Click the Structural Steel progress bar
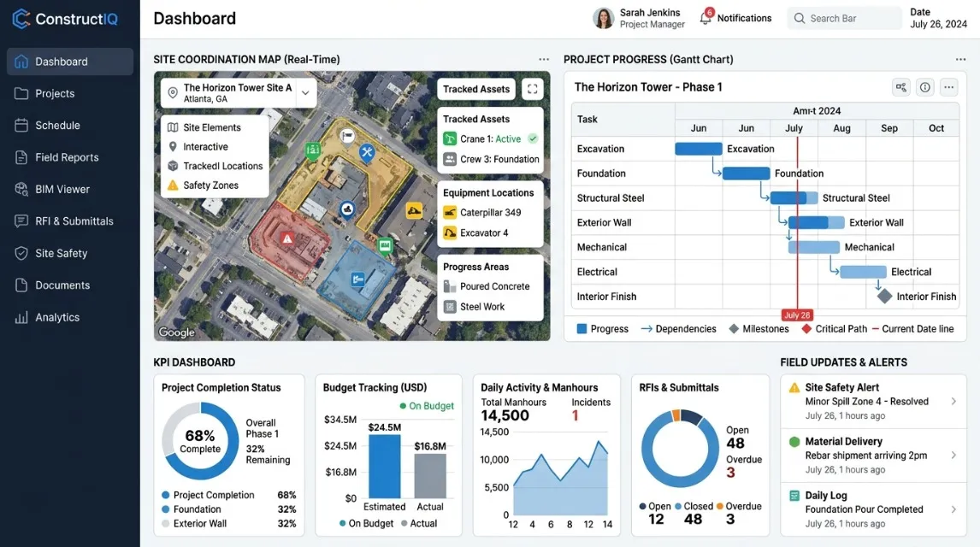Screen dimensions: 980x547 pos(794,198)
